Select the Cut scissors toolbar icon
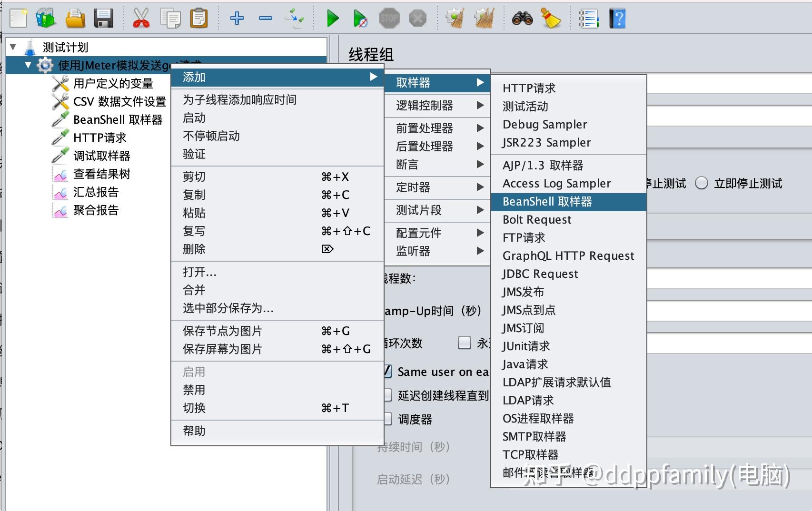812x511 pixels. pos(142,18)
